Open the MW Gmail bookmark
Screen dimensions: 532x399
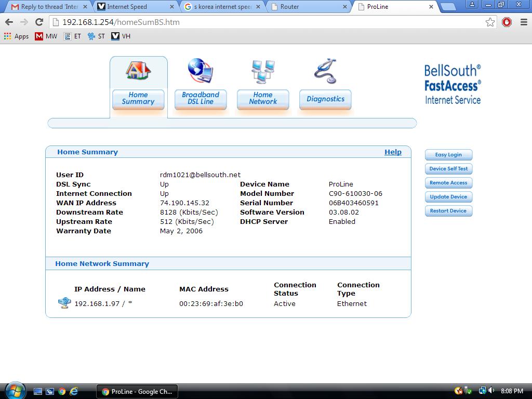click(x=46, y=36)
